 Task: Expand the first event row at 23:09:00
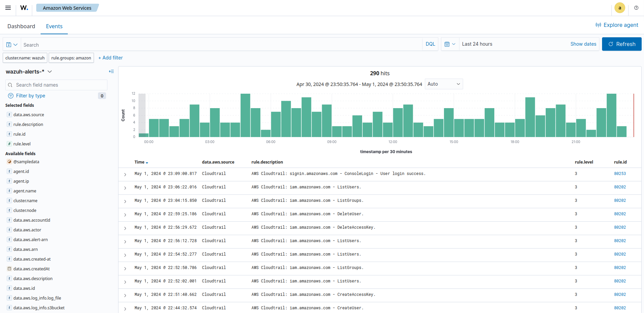(x=125, y=174)
